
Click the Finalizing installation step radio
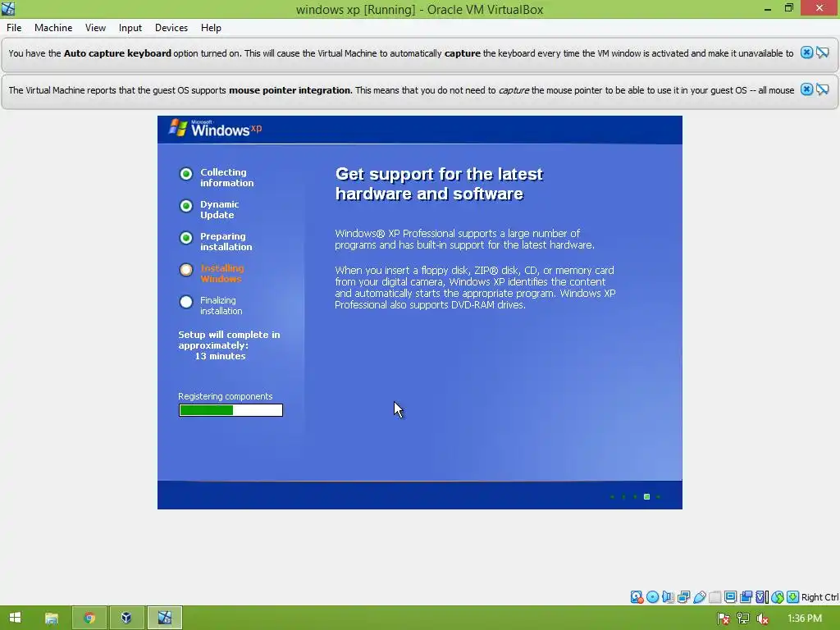(x=186, y=302)
